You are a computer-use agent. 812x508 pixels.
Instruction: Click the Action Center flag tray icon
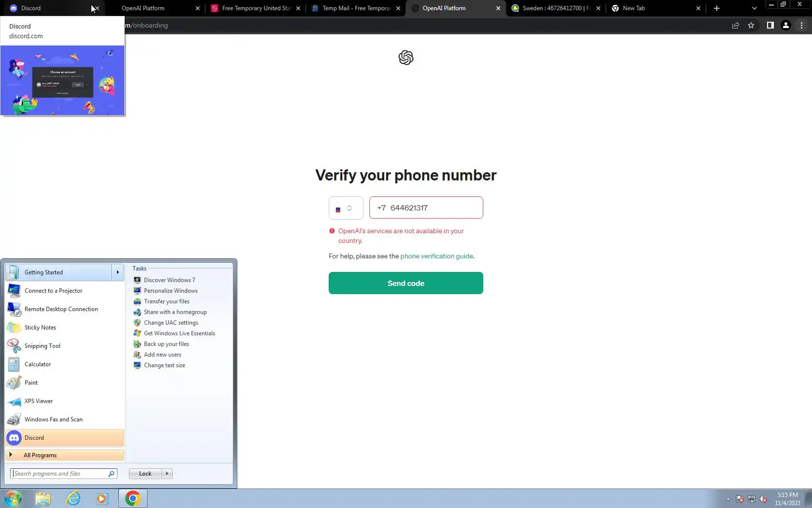click(x=740, y=499)
